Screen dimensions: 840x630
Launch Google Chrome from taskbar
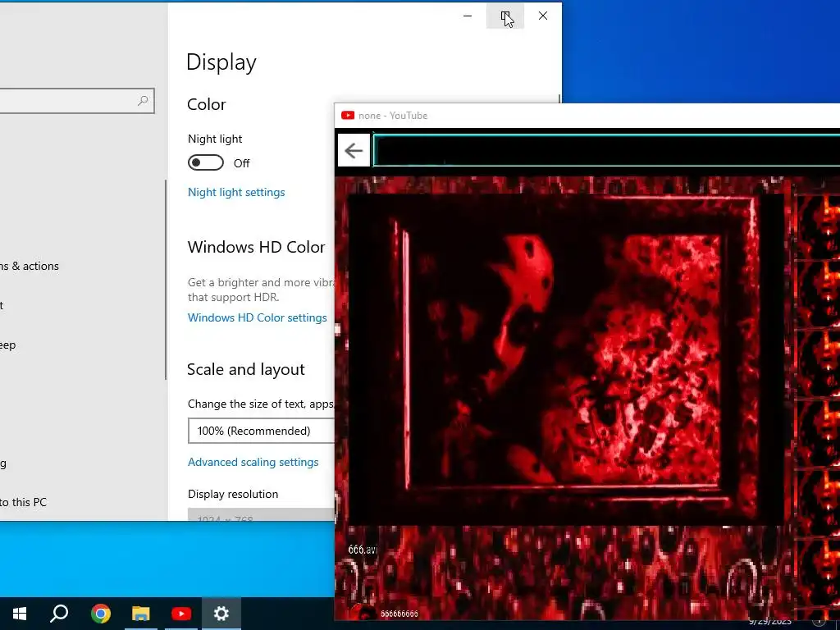(101, 614)
